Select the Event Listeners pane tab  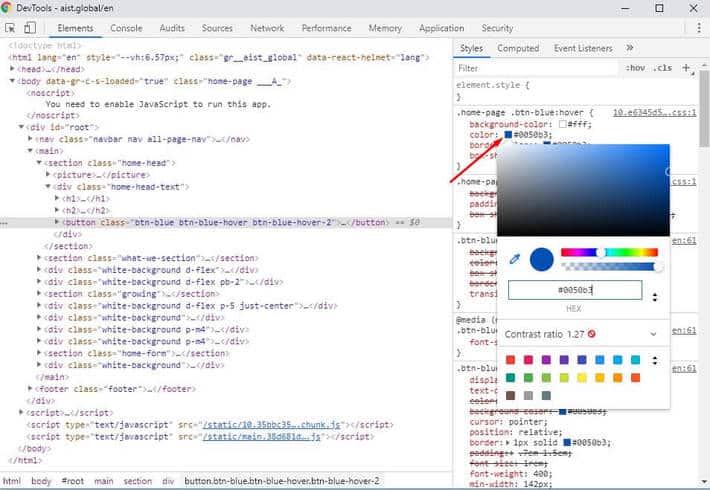[x=583, y=48]
